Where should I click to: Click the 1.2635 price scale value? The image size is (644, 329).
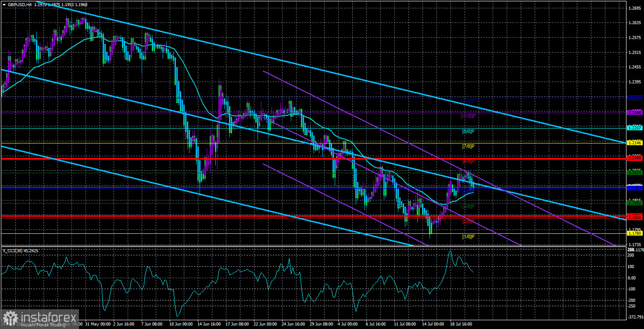[x=635, y=23]
